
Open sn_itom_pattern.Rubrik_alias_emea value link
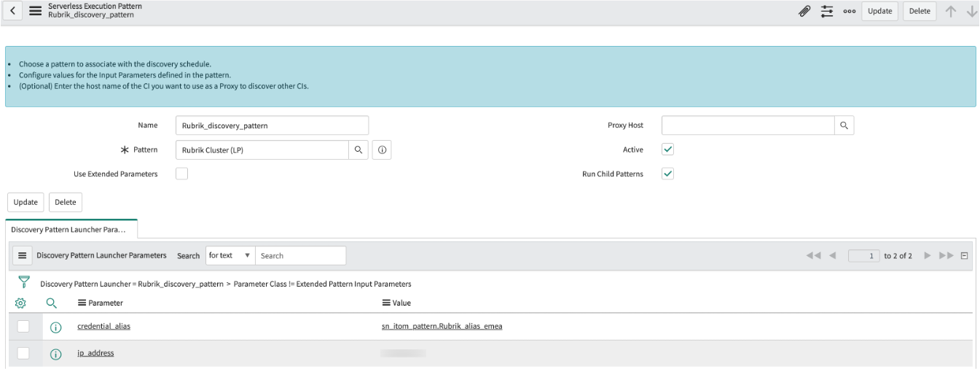click(x=442, y=326)
